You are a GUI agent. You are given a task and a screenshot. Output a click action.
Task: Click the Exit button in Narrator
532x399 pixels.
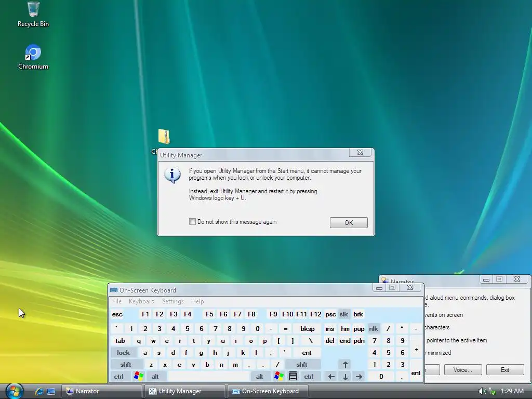pyautogui.click(x=505, y=369)
